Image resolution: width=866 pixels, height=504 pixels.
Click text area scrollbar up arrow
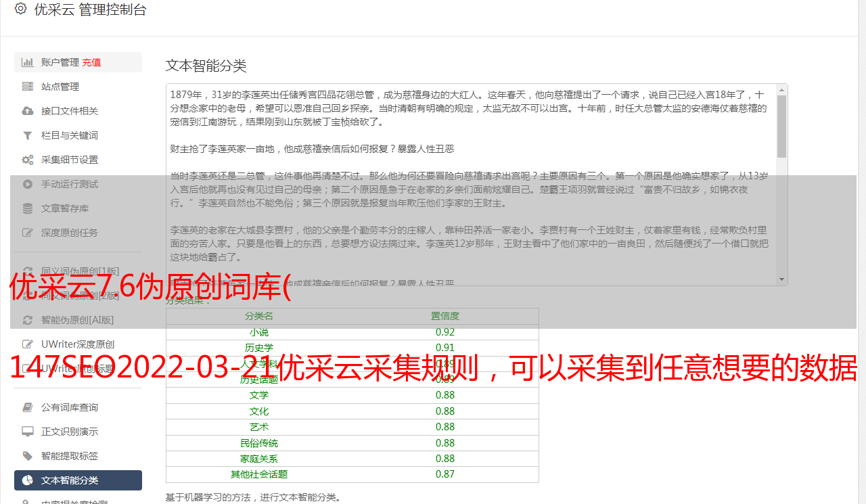(x=781, y=89)
